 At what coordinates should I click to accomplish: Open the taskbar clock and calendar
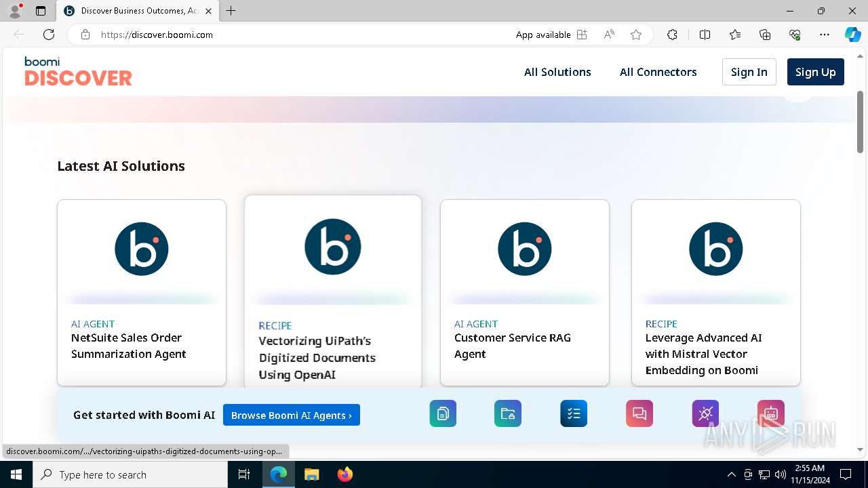pos(809,474)
